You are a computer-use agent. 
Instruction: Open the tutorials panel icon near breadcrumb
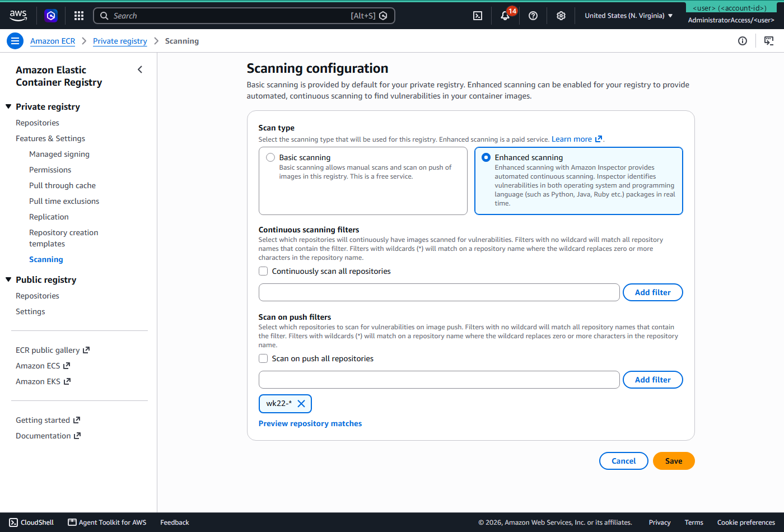click(x=769, y=41)
